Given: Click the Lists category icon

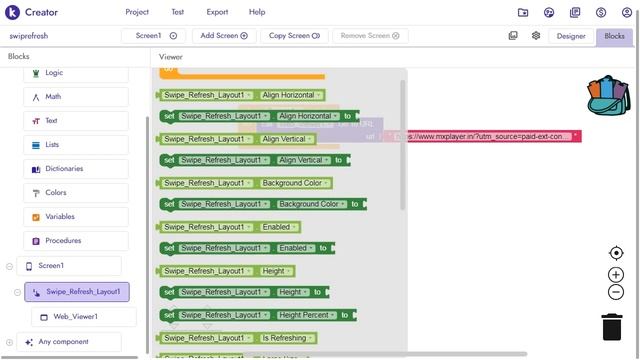Looking at the screenshot, I should tap(36, 145).
